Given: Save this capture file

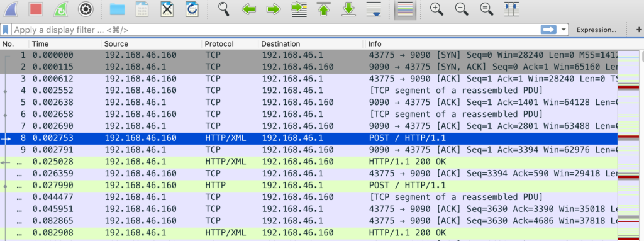Looking at the screenshot, I should click(142, 9).
